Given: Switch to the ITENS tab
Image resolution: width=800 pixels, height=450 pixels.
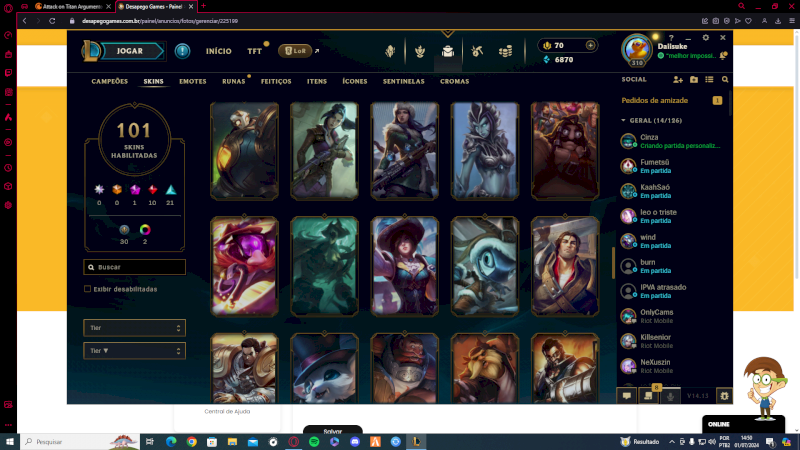Looking at the screenshot, I should (x=317, y=81).
